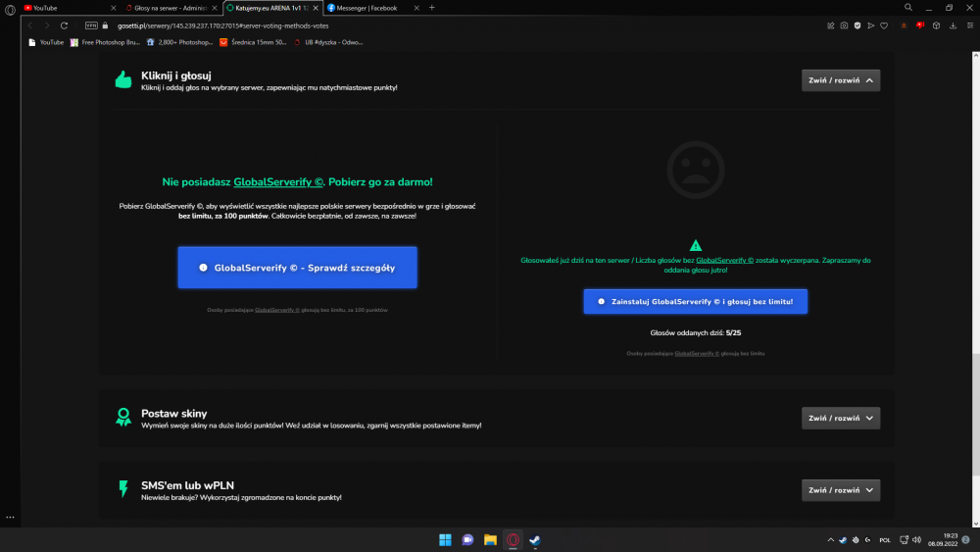The image size is (980, 552).
Task: Open the extensions cube icon
Action: click(x=936, y=25)
